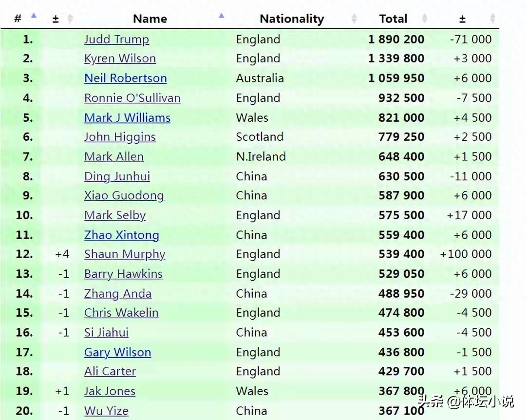The width and height of the screenshot is (526, 420).
Task: Sort the table by player Name
Action: click(150, 19)
